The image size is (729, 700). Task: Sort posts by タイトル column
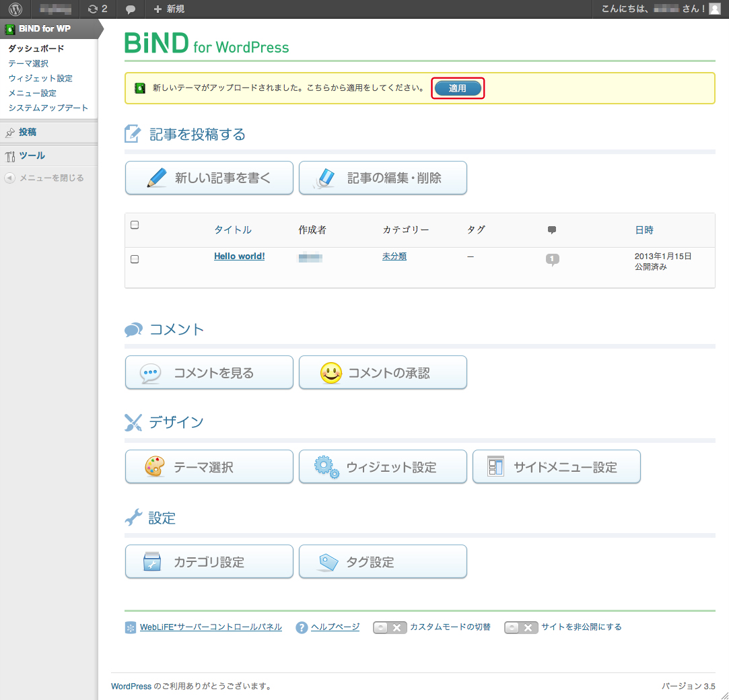tap(232, 230)
